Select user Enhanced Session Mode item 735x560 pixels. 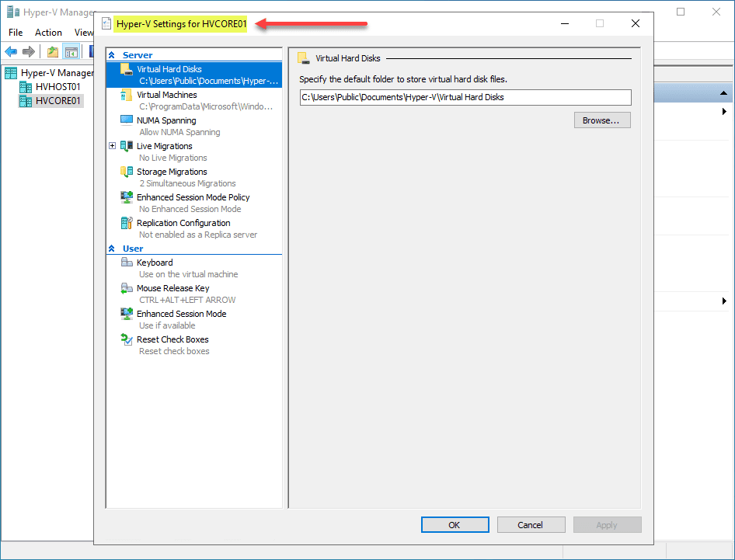[x=194, y=319]
